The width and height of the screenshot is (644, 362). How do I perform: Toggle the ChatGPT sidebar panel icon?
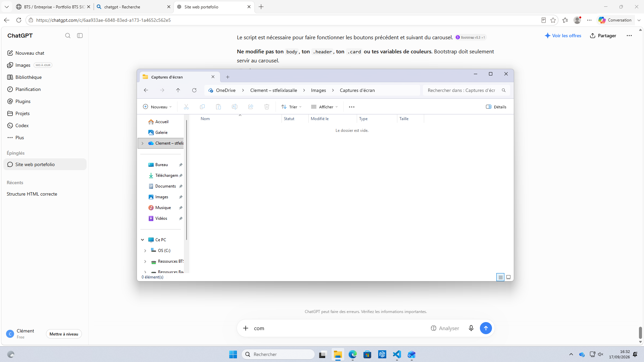pos(80,36)
